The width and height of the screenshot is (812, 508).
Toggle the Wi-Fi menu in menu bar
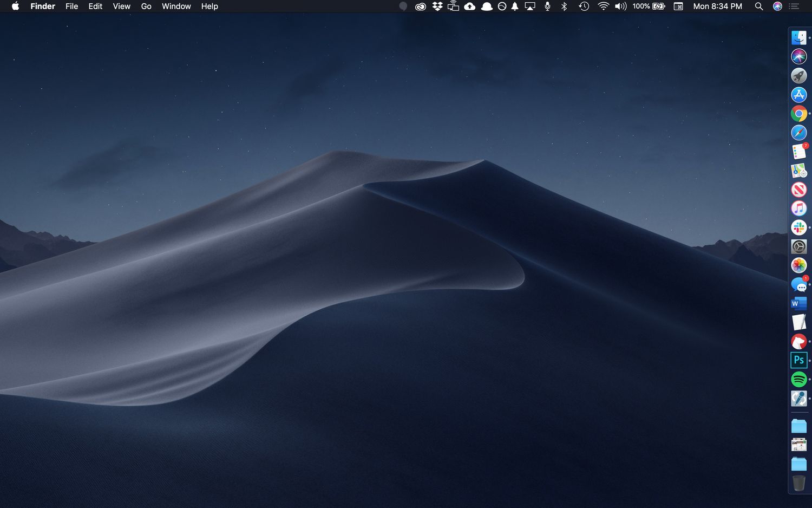coord(603,6)
